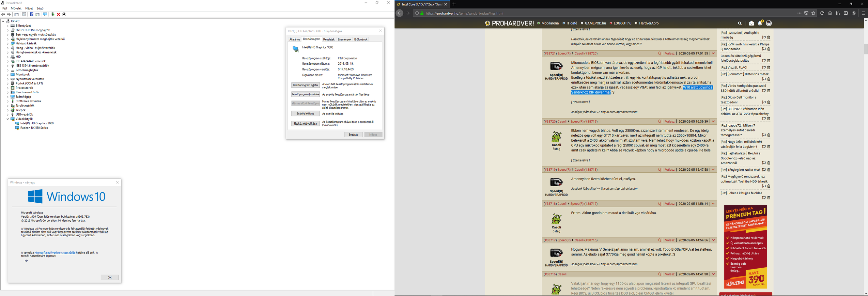Open page actions three-dot menu in address bar

(x=799, y=13)
